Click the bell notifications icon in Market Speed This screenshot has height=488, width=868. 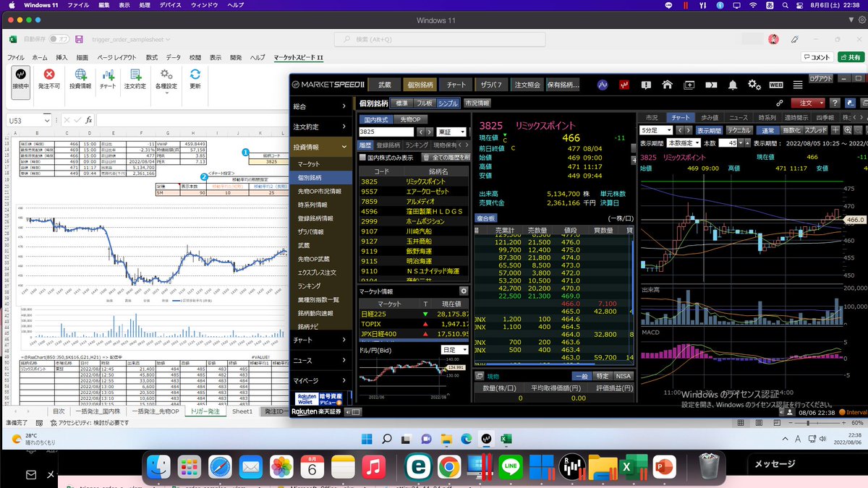pos(733,85)
